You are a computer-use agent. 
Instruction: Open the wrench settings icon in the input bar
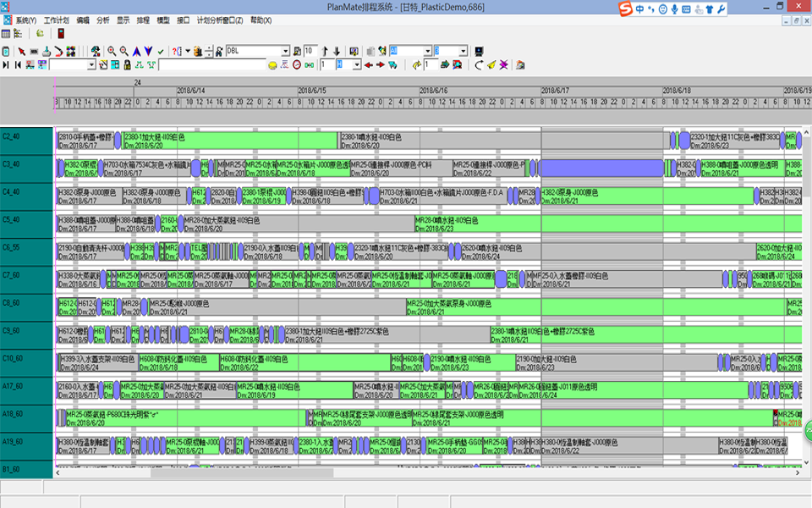721,8
